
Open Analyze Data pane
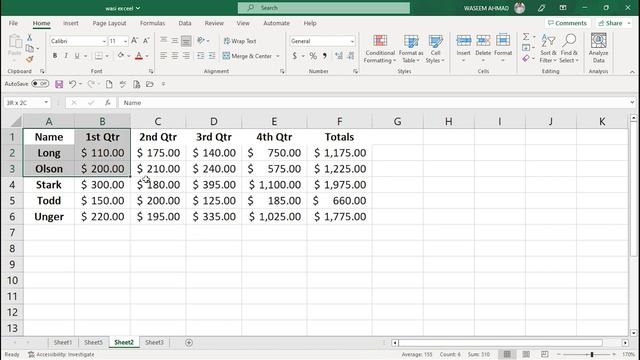pyautogui.click(x=598, y=48)
